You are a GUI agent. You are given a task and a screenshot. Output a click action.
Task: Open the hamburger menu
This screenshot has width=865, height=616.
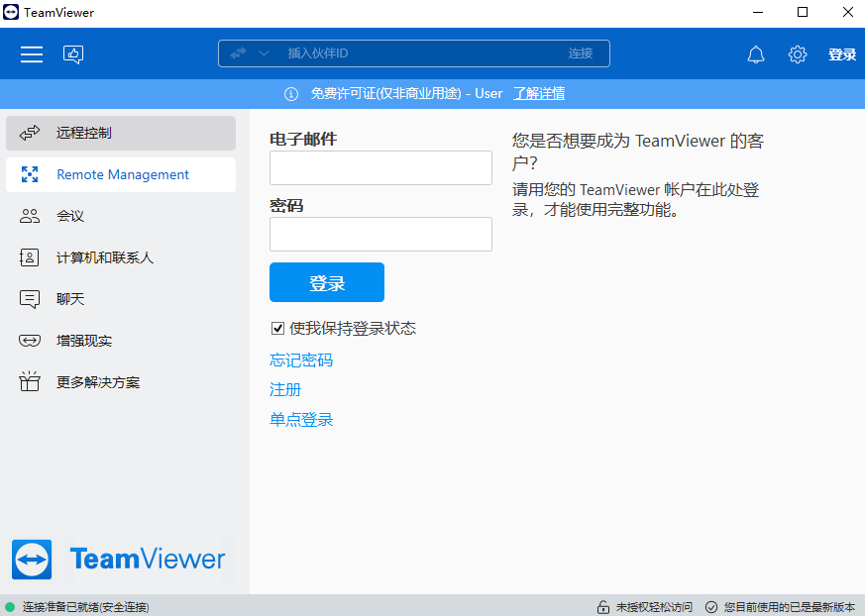pyautogui.click(x=32, y=53)
